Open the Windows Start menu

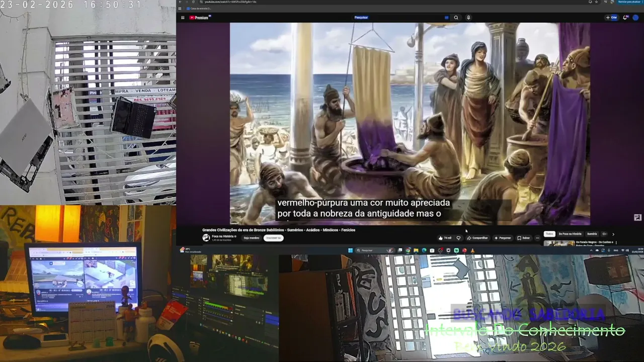pyautogui.click(x=350, y=250)
